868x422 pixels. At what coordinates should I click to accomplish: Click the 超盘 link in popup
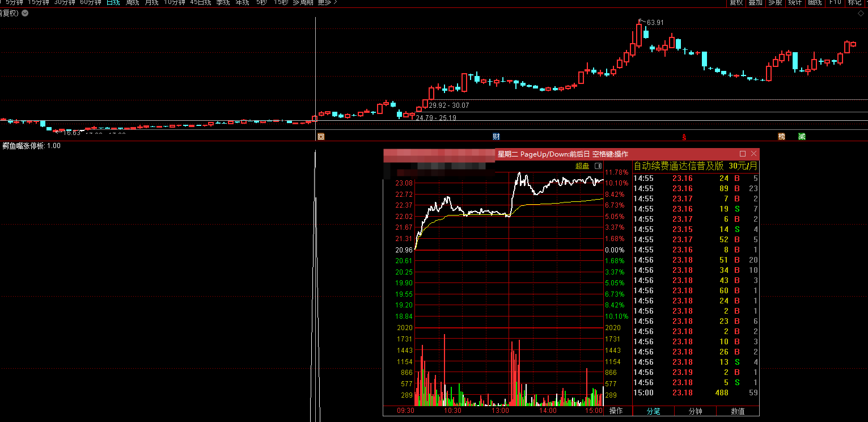tap(582, 166)
